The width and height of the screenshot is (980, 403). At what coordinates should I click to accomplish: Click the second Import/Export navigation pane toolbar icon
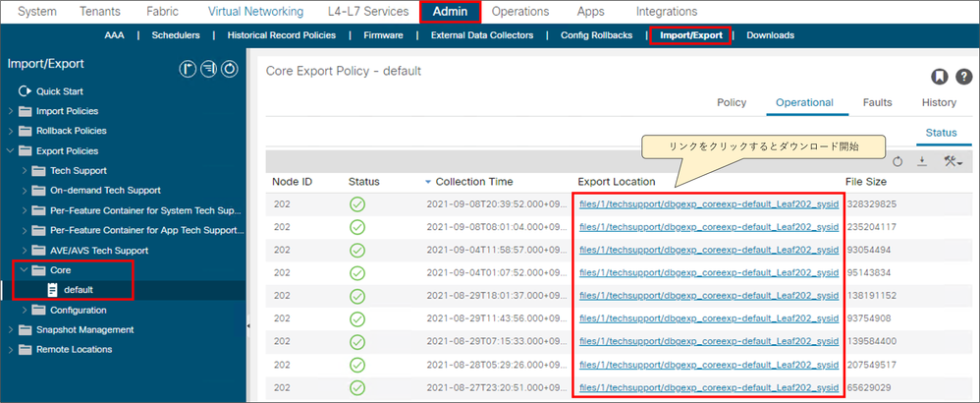tap(209, 69)
